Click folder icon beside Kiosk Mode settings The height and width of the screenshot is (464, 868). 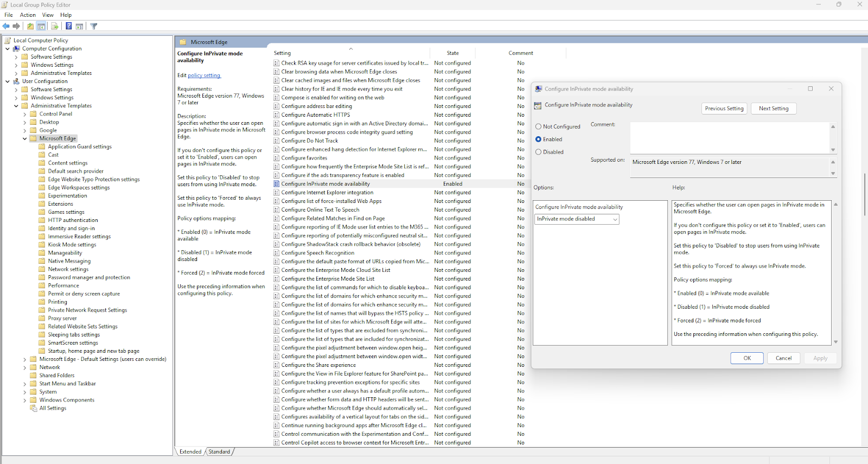(42, 245)
